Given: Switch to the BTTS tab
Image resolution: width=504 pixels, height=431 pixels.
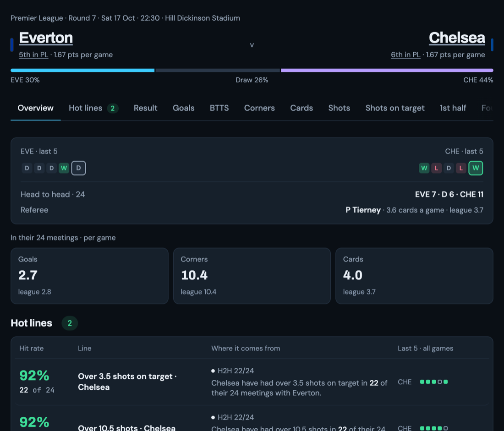Looking at the screenshot, I should click(219, 108).
